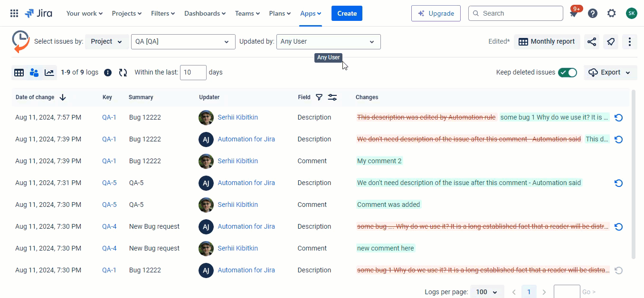Select the users view icon
Viewport: 644px width, 298px height.
pyautogui.click(x=34, y=72)
